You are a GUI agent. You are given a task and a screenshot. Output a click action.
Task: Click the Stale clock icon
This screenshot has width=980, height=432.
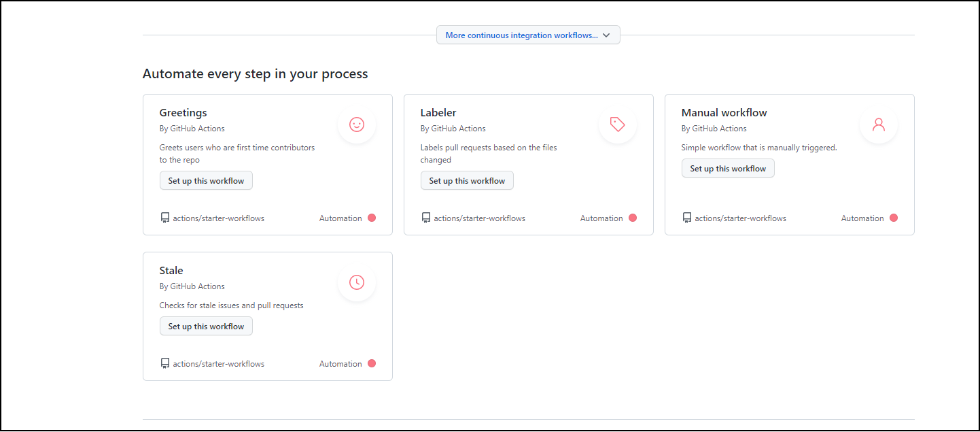pyautogui.click(x=357, y=282)
